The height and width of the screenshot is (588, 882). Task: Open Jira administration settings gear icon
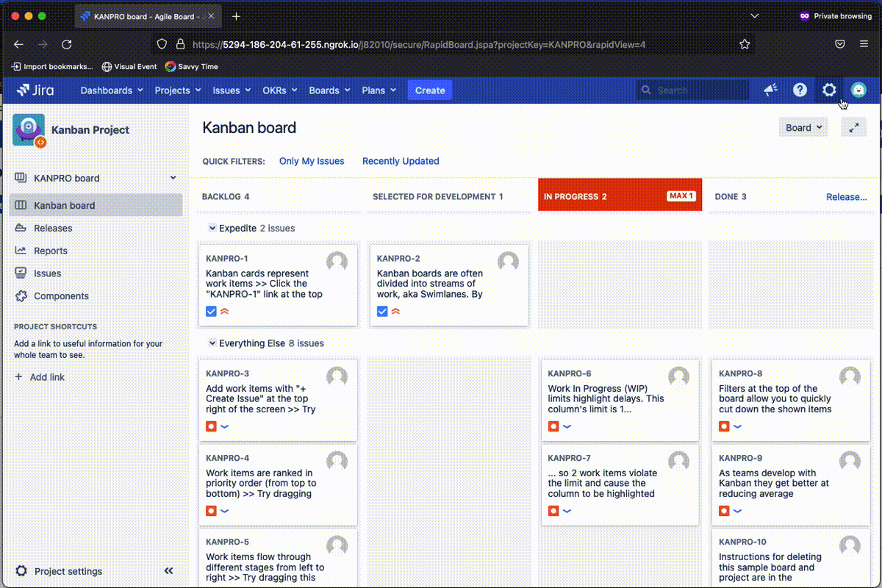pos(829,90)
